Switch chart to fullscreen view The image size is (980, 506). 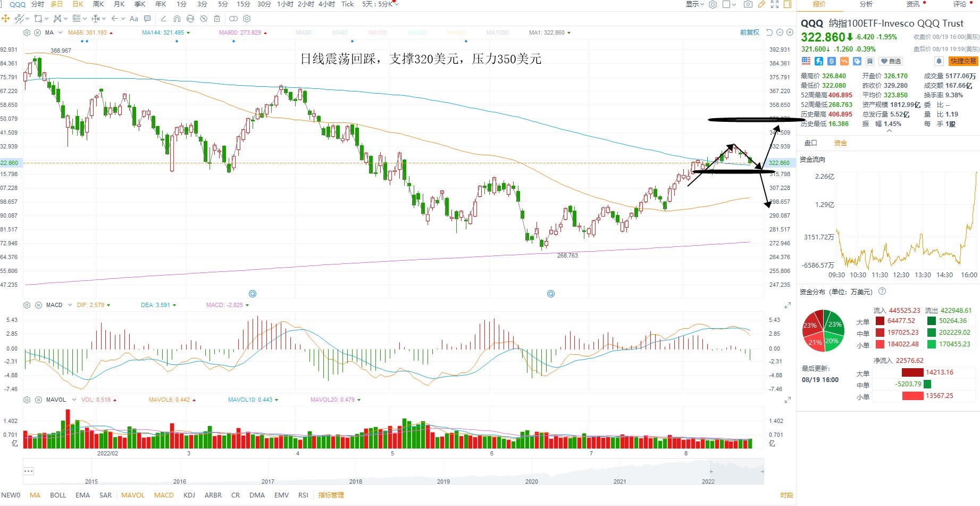(775, 4)
